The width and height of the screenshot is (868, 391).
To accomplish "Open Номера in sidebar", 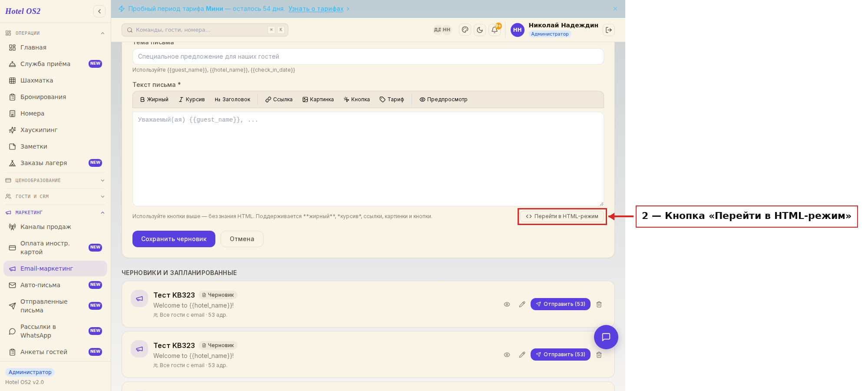I will (55, 113).
